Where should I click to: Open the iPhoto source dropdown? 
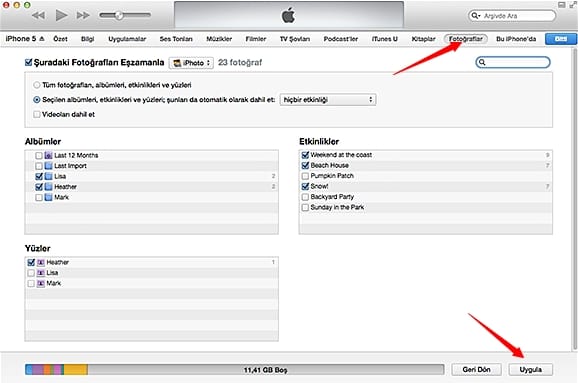[191, 63]
